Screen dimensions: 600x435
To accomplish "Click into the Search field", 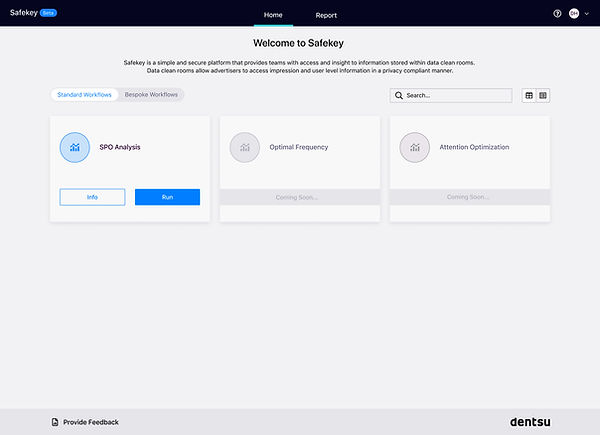I will coord(451,95).
